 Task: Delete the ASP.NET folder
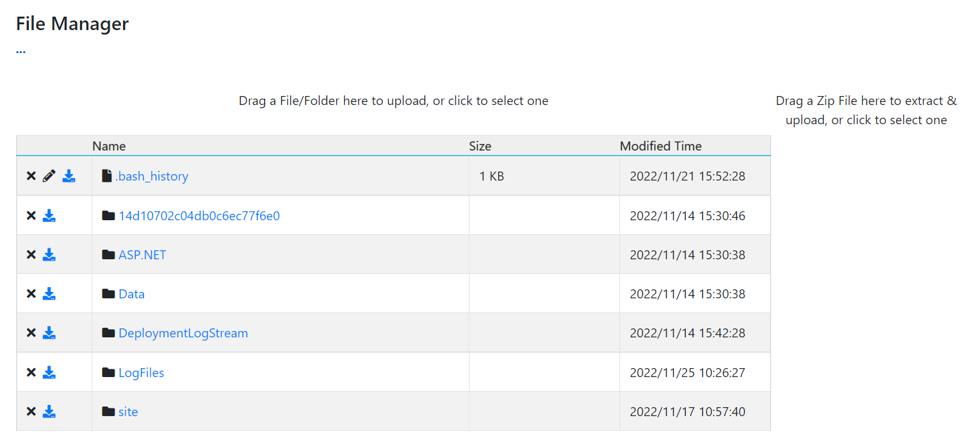(x=31, y=255)
